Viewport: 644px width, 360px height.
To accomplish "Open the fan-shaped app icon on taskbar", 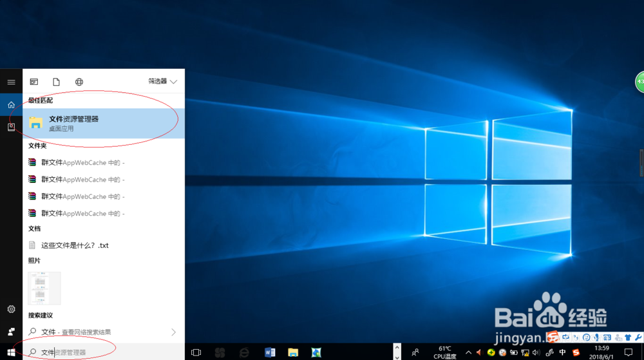I will pyautogui.click(x=220, y=352).
